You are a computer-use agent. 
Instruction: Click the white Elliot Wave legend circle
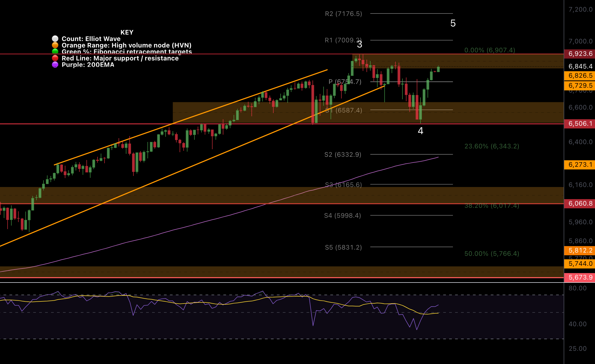55,39
